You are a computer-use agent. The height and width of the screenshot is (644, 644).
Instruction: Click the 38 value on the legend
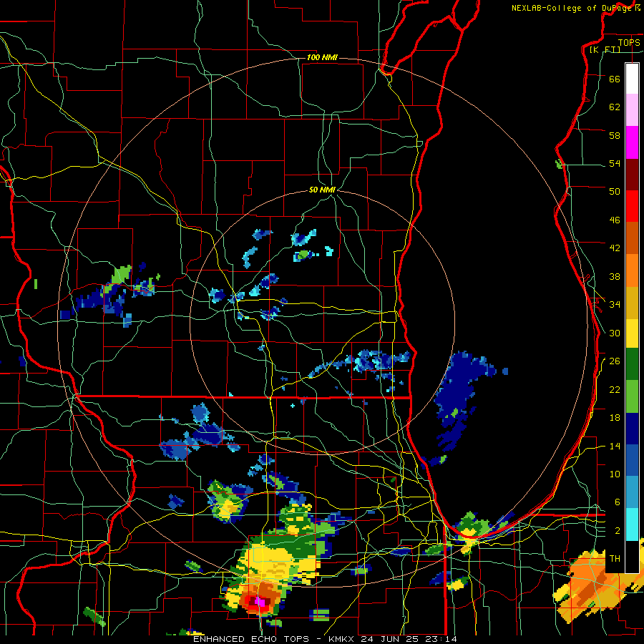coord(615,276)
